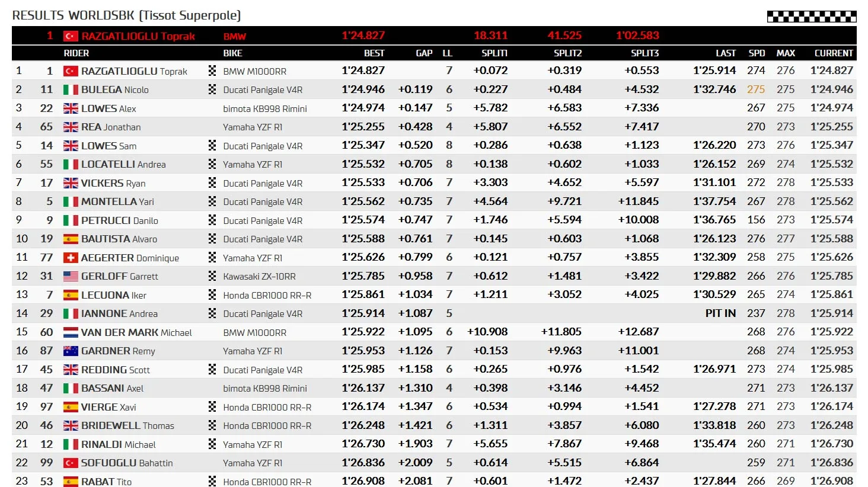Click the USA flag next to GERLOFF Garrett
This screenshot has height=487, width=868.
(x=71, y=276)
